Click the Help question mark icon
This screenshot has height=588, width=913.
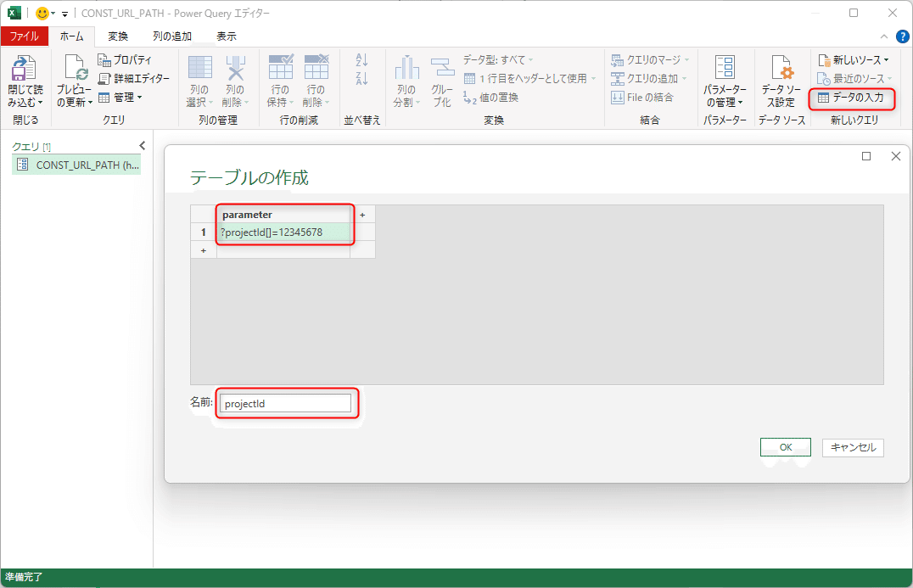click(x=903, y=36)
